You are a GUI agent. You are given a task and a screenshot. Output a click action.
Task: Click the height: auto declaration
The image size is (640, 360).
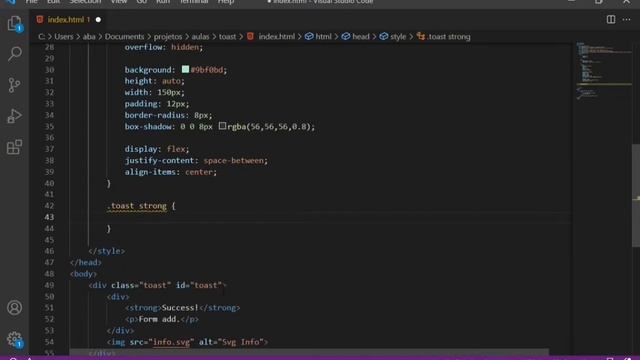(x=155, y=81)
